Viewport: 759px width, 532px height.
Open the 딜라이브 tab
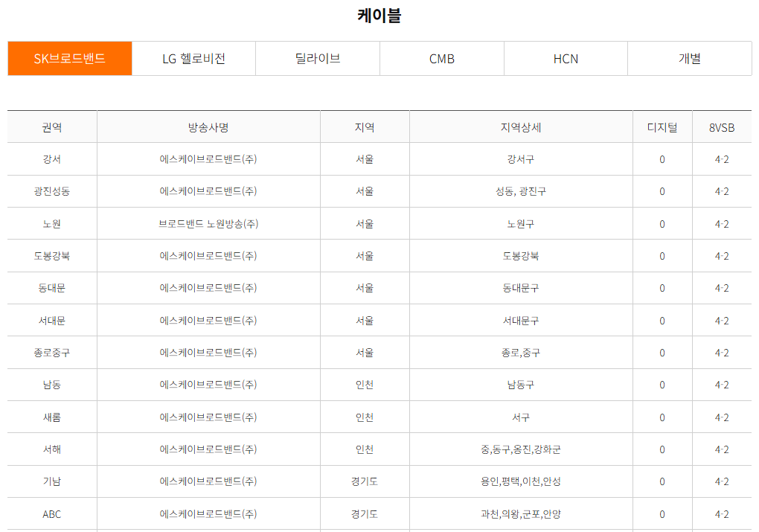(318, 57)
